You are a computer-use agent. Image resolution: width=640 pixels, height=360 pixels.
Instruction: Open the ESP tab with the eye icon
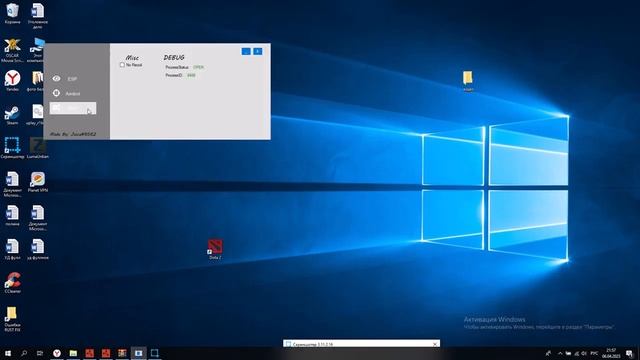73,79
